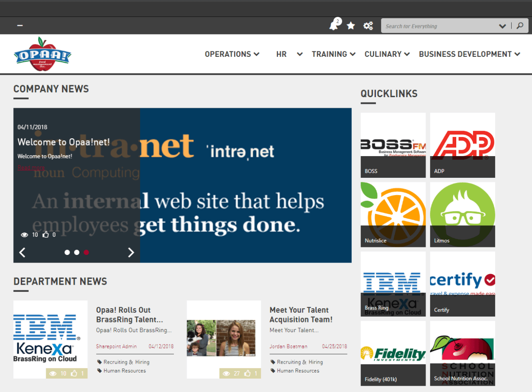The width and height of the screenshot is (532, 392).
Task: Open the notifications bell with 2 alerts
Action: 334,25
